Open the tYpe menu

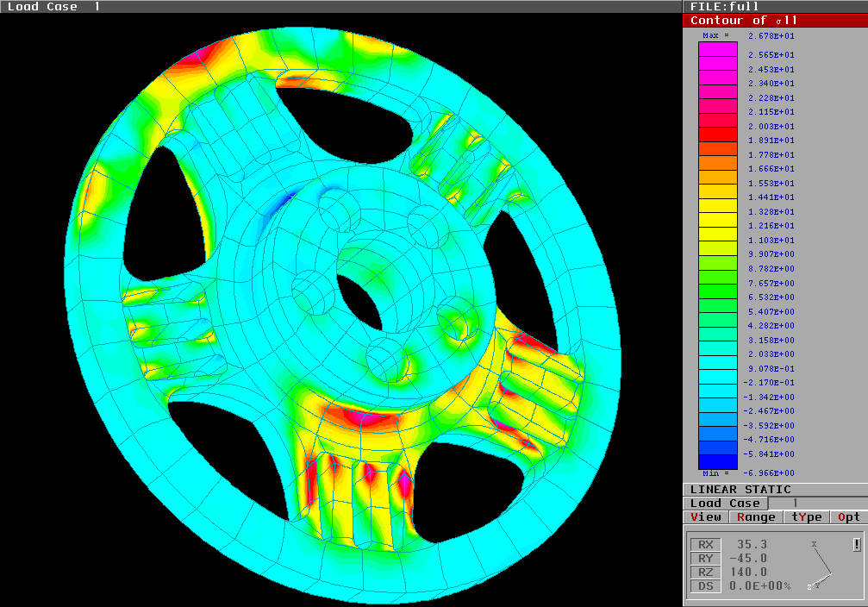click(807, 517)
